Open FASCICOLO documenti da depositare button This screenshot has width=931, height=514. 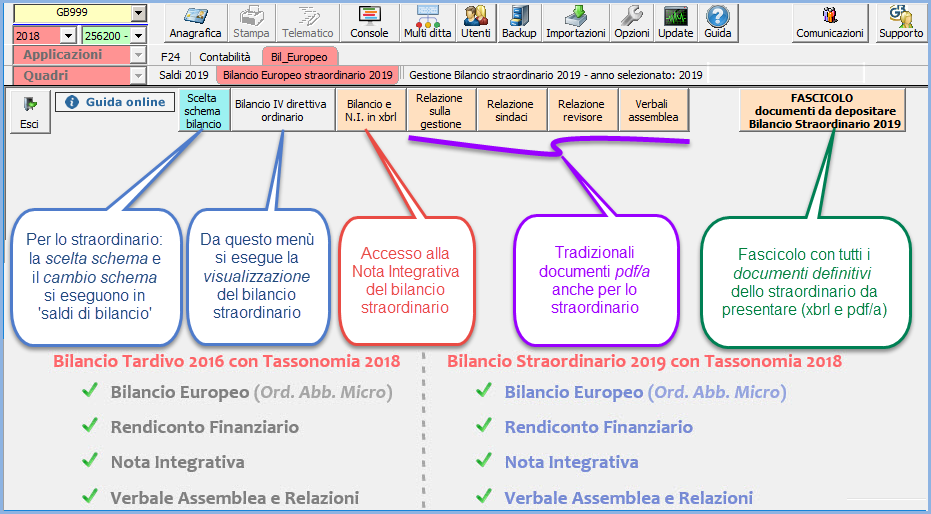point(822,110)
